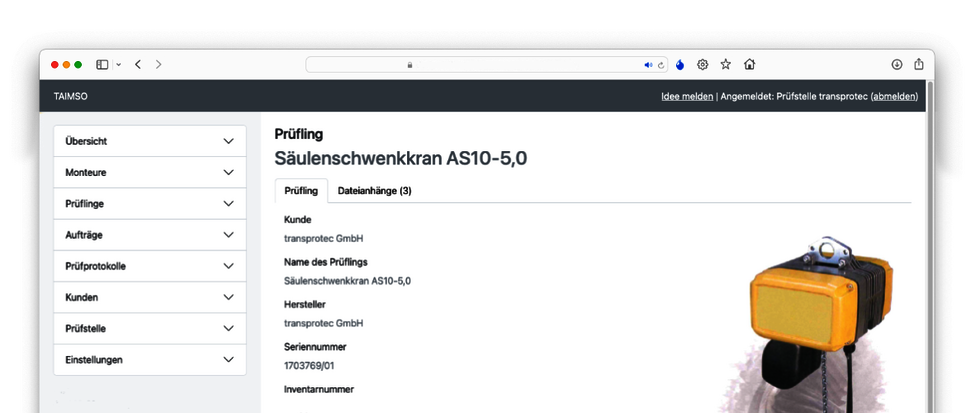Expand the Prüfprotokolle menu section
Screen dimensions: 966x413
point(150,266)
